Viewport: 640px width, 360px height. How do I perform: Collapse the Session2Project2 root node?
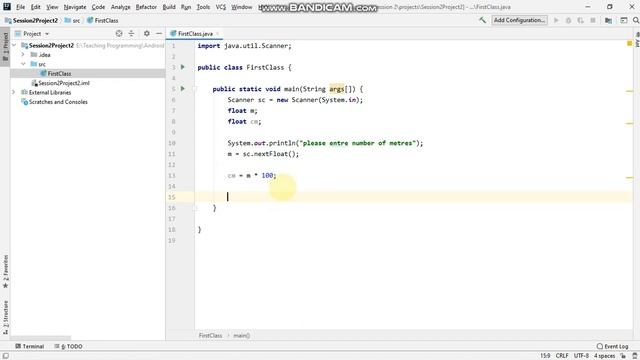pos(14,45)
